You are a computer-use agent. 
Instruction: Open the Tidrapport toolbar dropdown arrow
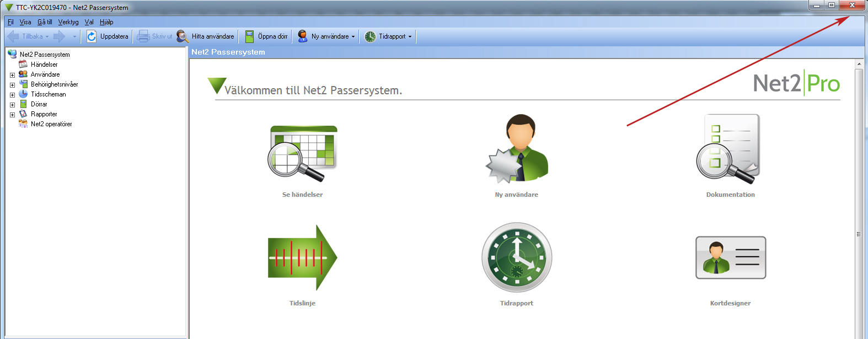(410, 37)
